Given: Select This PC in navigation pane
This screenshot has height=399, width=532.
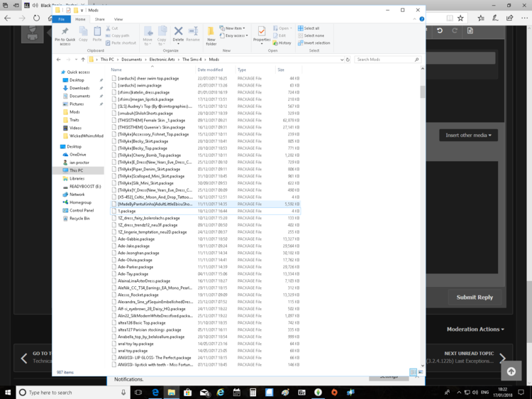Looking at the screenshot, I should (x=76, y=170).
